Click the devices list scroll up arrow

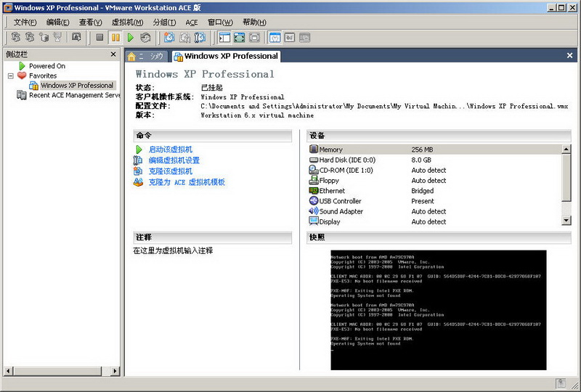pos(566,149)
